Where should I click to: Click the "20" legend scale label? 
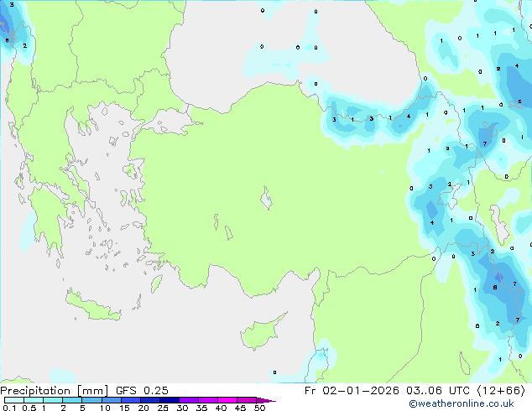(143, 408)
